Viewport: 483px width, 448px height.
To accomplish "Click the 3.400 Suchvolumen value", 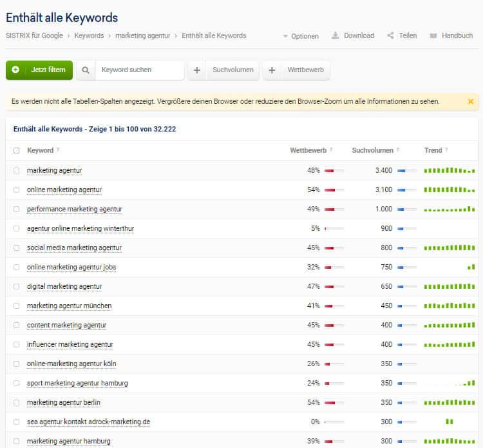I will [x=384, y=171].
